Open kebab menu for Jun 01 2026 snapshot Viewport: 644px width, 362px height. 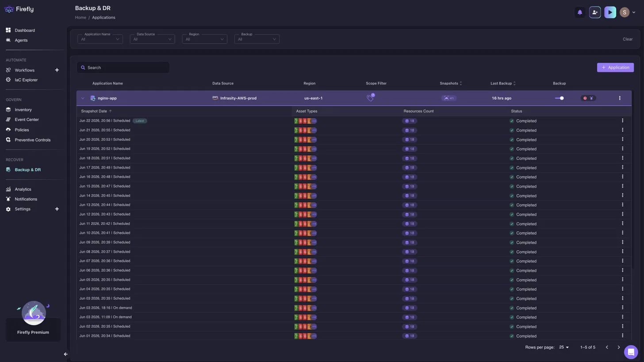[x=622, y=335]
